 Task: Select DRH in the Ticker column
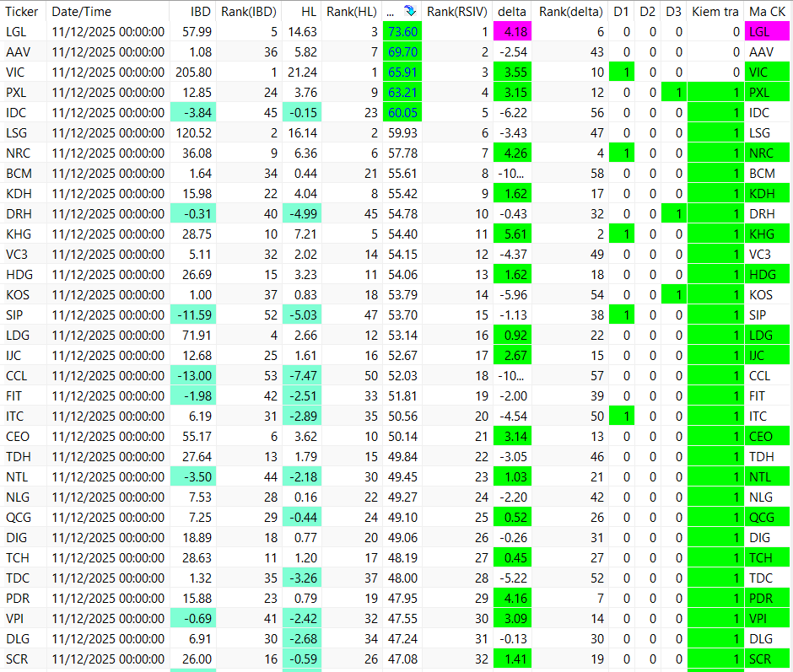coord(19,214)
